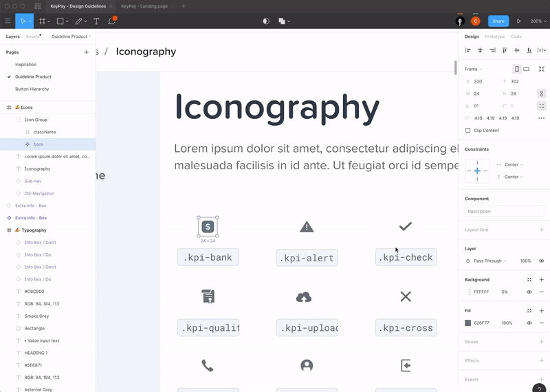Switch to the Prototype tab
The width and height of the screenshot is (550, 392).
(x=494, y=36)
